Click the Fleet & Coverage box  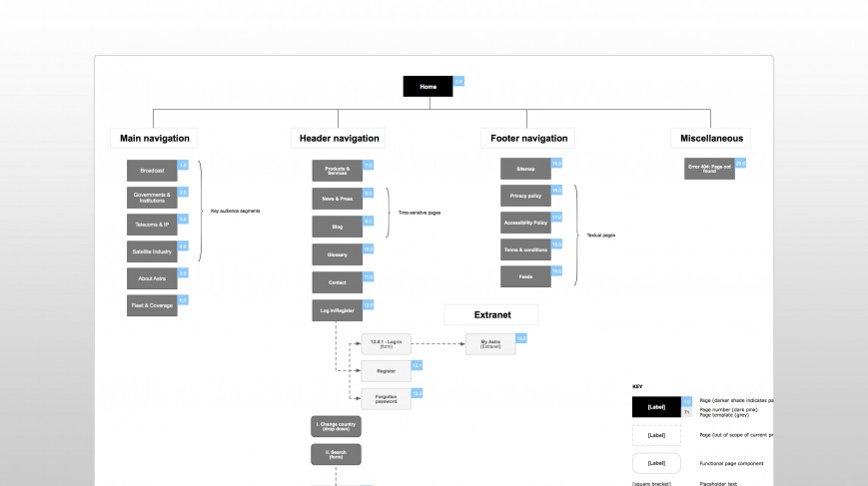152,305
